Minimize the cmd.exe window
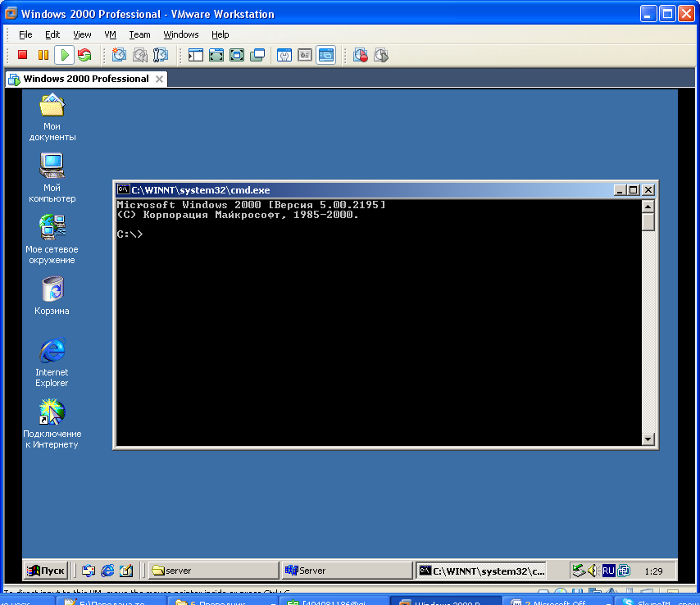The height and width of the screenshot is (605, 700). coord(619,190)
